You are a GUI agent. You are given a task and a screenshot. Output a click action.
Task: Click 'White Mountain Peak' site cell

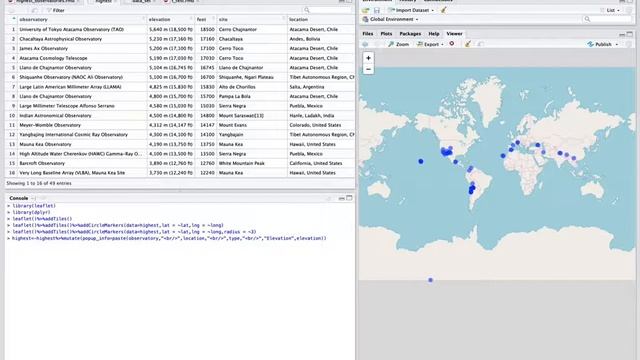251,163
